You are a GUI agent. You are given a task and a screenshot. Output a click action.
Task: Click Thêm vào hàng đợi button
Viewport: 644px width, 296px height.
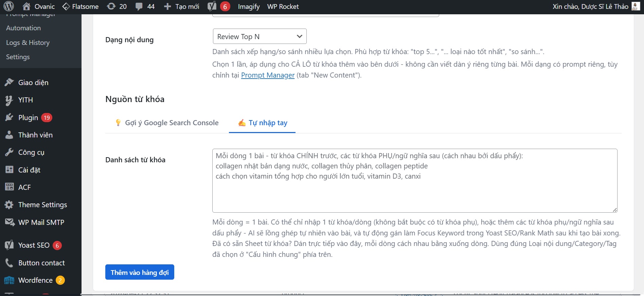click(x=140, y=272)
